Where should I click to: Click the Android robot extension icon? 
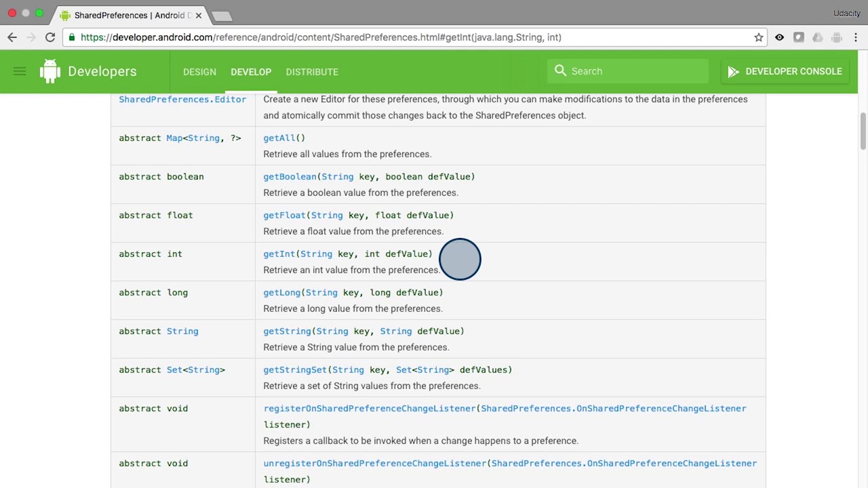click(836, 37)
